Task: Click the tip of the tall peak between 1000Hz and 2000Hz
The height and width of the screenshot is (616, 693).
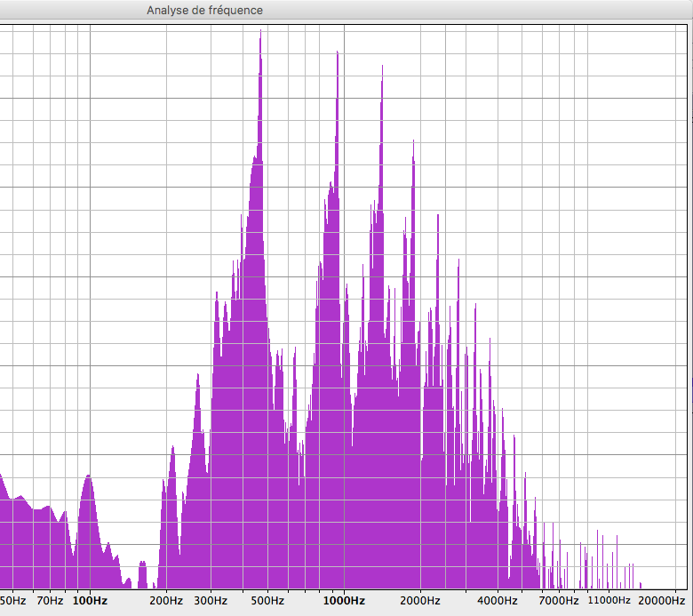Action: [x=382, y=69]
